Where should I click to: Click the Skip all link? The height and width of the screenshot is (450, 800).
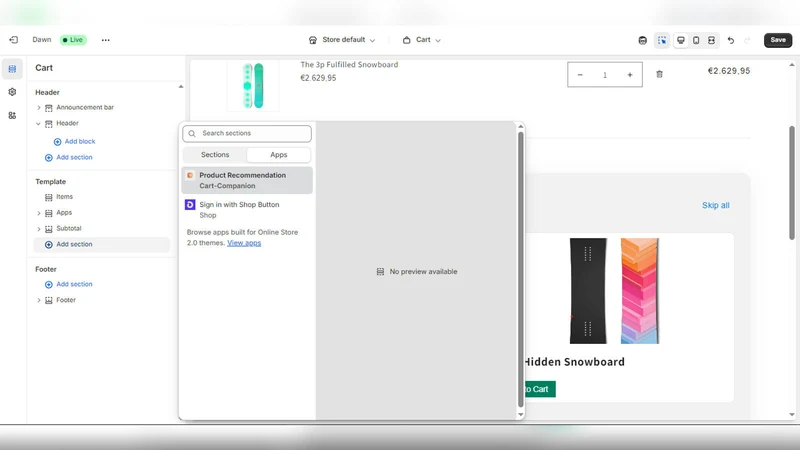715,205
